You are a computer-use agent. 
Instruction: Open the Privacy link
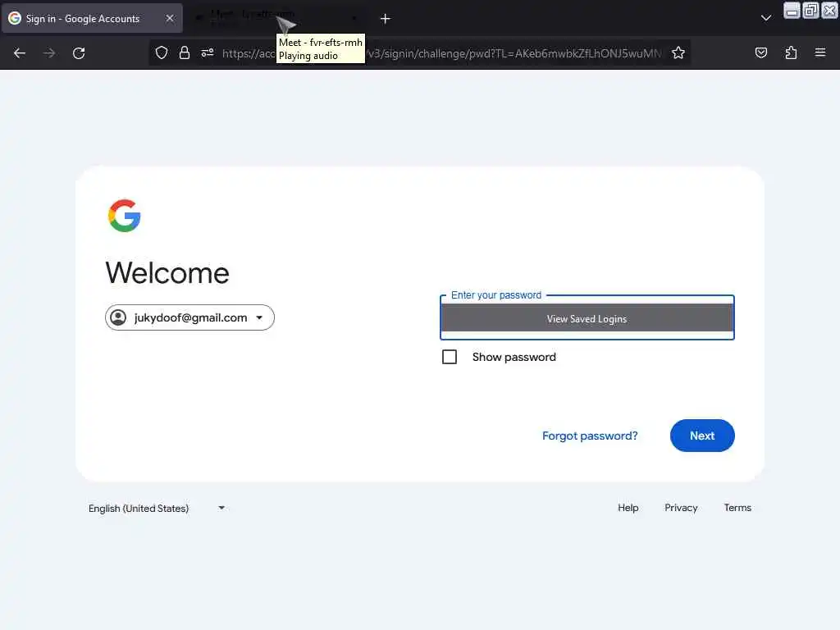click(681, 508)
